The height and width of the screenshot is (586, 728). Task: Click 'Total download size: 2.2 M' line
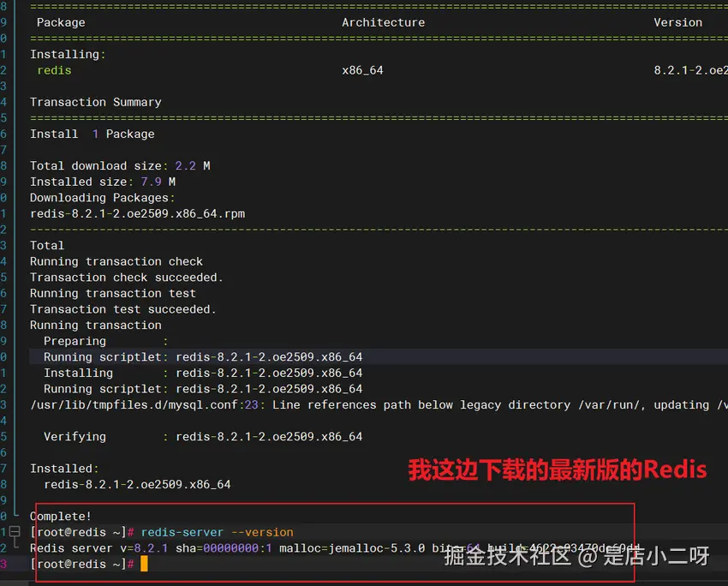click(x=120, y=165)
